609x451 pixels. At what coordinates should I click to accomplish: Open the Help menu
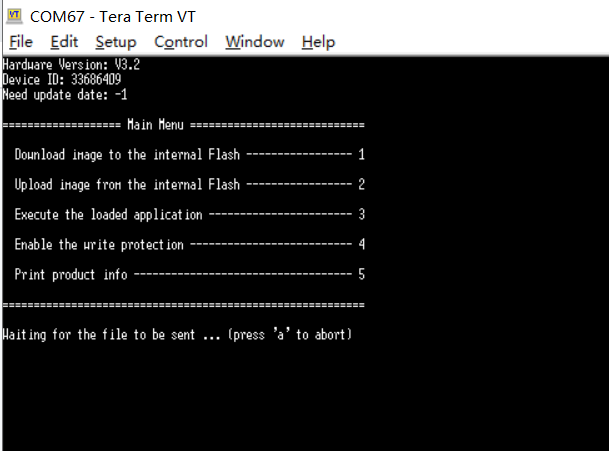click(318, 42)
